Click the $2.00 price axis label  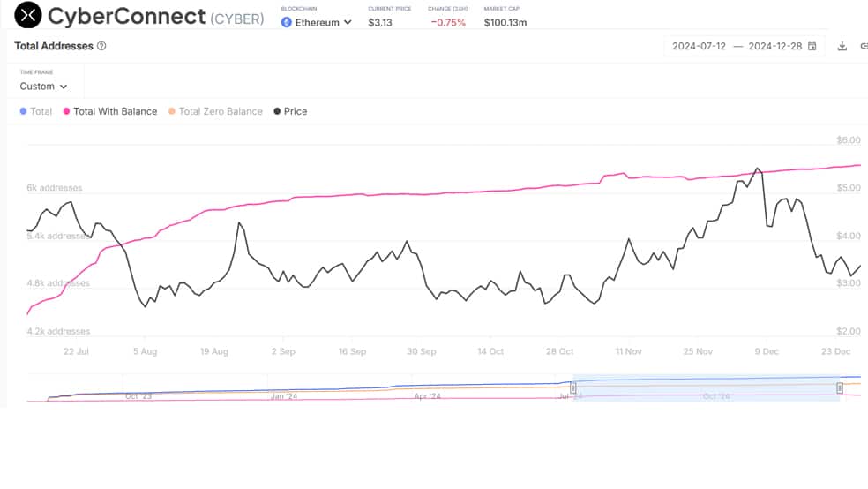849,331
